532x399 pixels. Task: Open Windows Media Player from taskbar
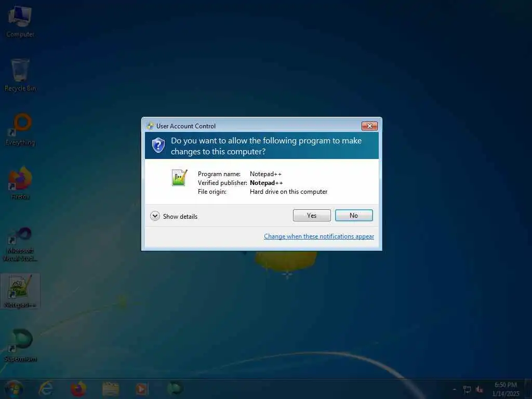click(142, 389)
